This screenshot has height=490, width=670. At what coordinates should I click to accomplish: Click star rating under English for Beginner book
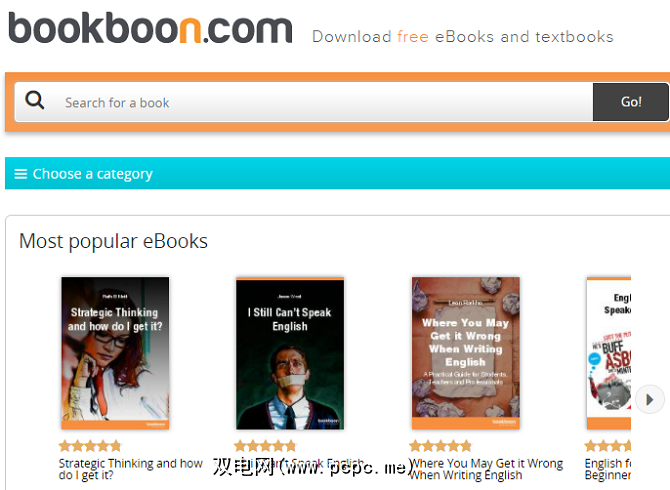tap(608, 446)
